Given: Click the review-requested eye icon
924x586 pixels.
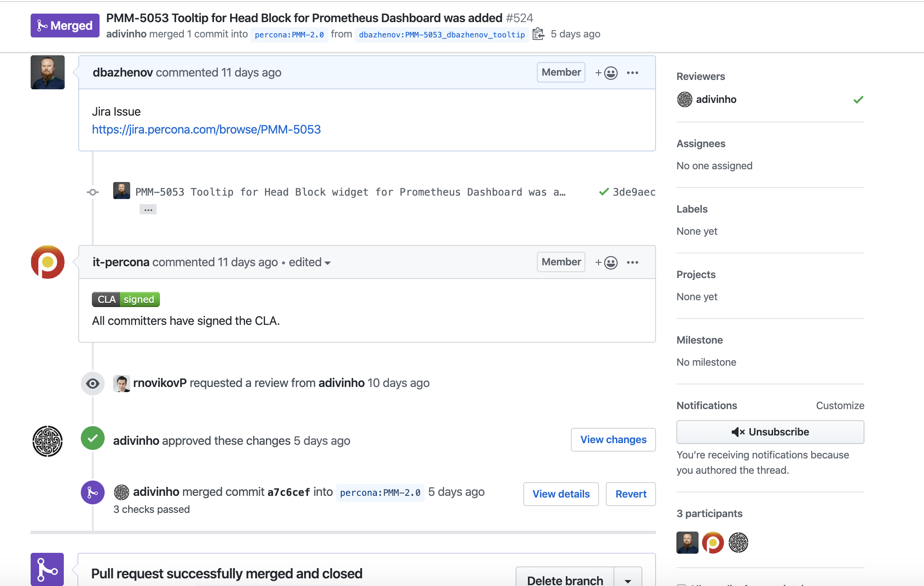Looking at the screenshot, I should coord(93,384).
